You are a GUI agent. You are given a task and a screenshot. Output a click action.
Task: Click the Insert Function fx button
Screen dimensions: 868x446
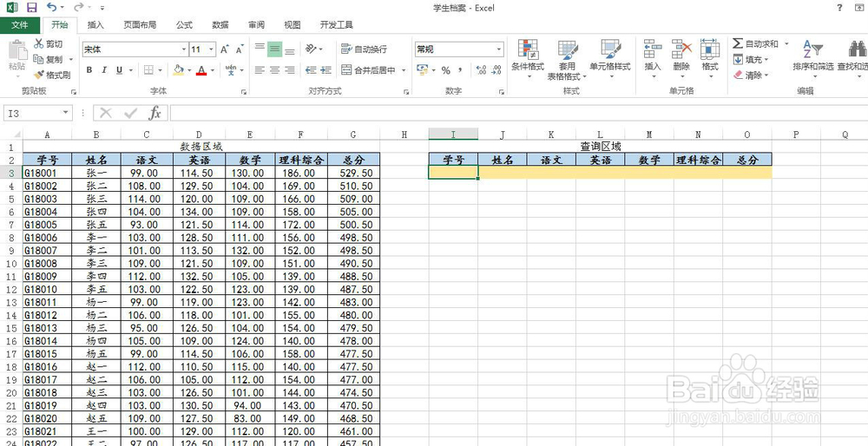click(x=155, y=113)
